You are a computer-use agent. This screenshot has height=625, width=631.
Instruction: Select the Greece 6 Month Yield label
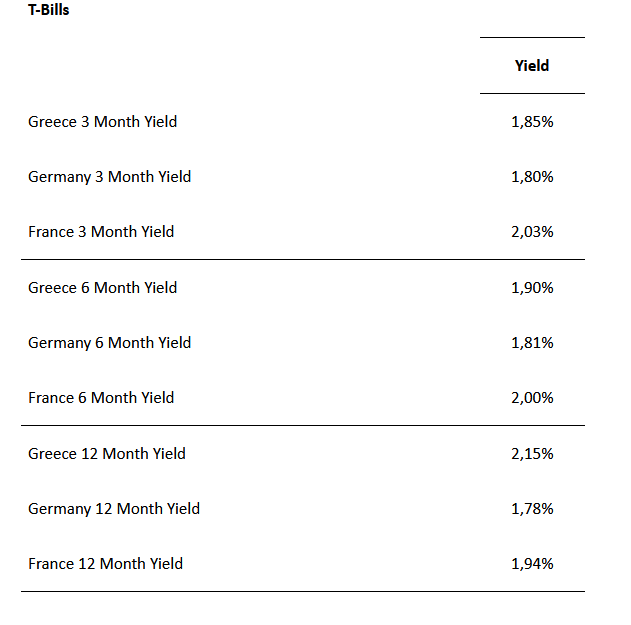click(102, 288)
